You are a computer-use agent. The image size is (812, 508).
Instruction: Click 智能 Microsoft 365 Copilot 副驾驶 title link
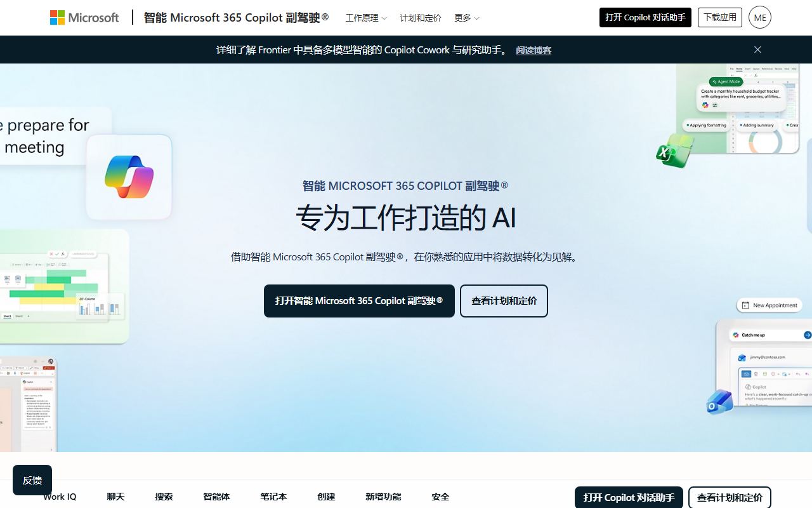[236, 17]
